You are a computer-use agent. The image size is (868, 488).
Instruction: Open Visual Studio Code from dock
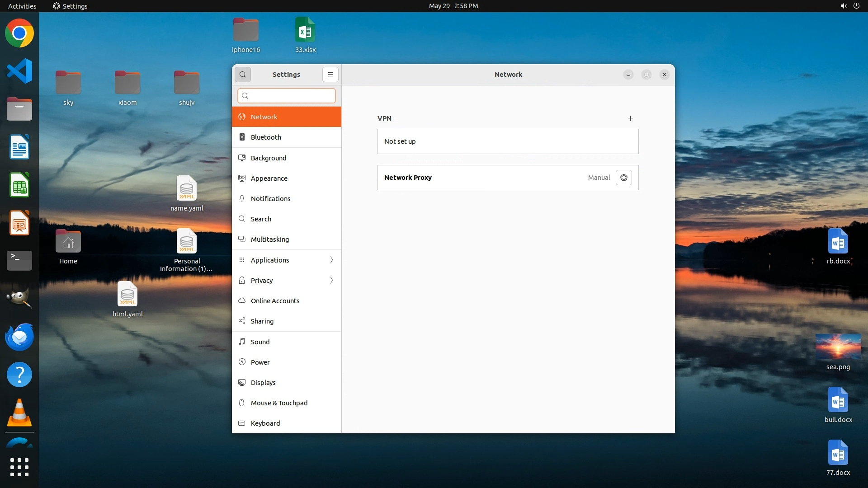point(19,71)
